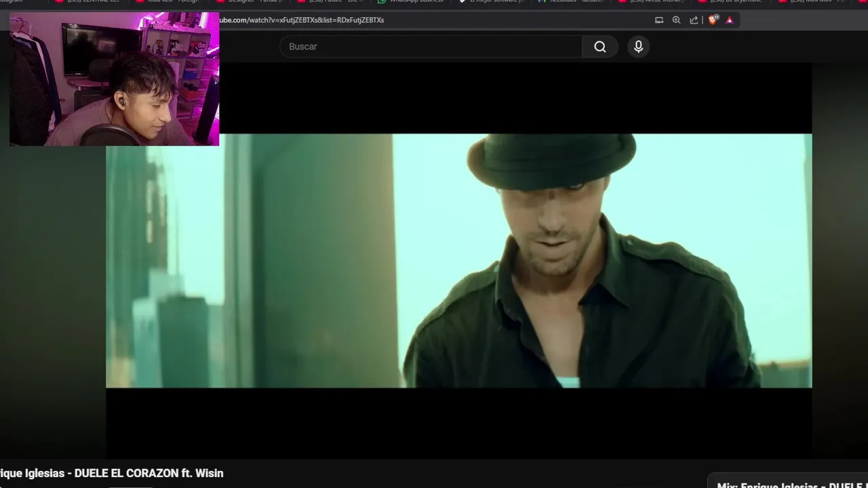Open Brave Shields lion icon
This screenshot has height=488, width=868.
pyautogui.click(x=712, y=20)
